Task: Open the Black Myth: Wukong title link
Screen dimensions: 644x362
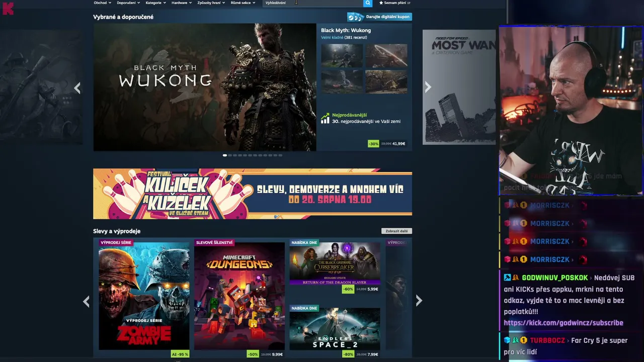Action: [346, 31]
